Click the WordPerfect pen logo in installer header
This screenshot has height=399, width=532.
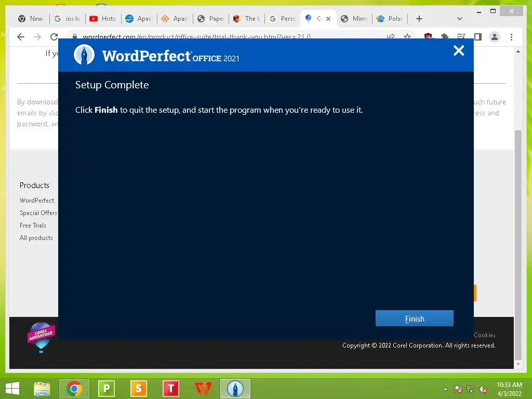[84, 54]
